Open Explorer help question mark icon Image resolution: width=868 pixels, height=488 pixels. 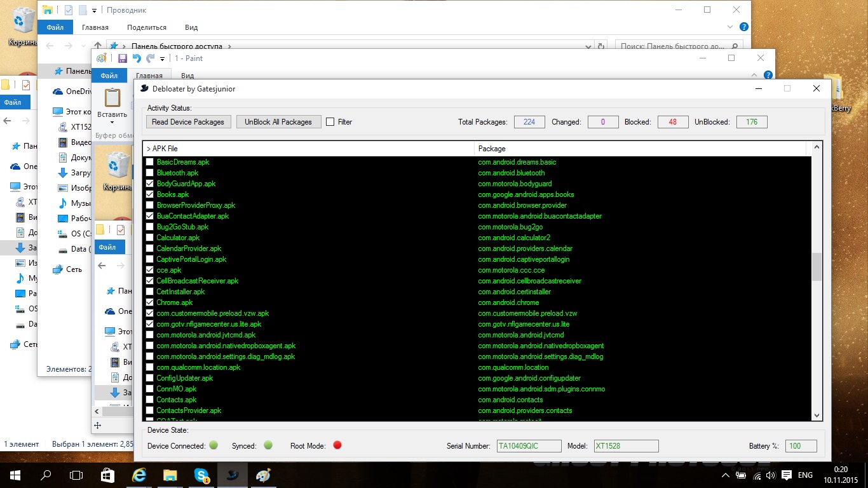(744, 27)
